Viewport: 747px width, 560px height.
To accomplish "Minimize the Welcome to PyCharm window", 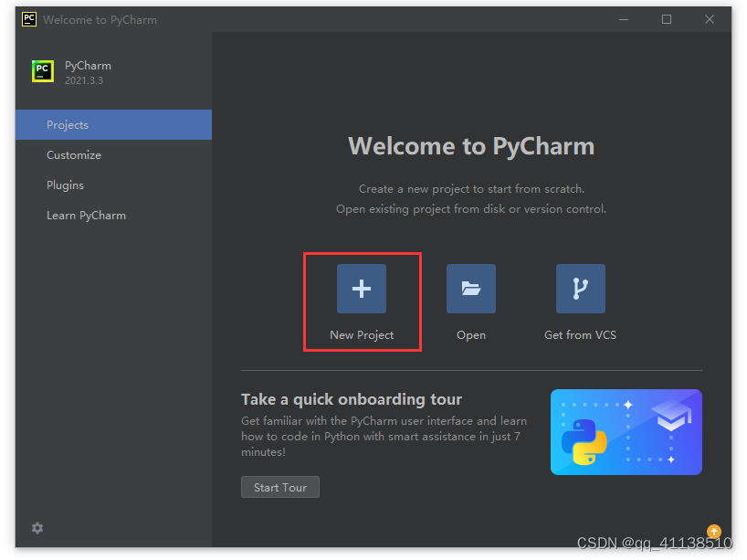I will pyautogui.click(x=624, y=19).
